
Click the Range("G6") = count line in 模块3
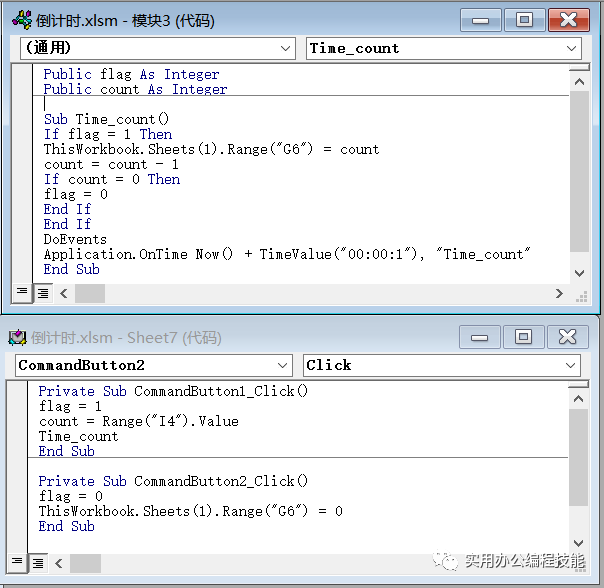(211, 149)
